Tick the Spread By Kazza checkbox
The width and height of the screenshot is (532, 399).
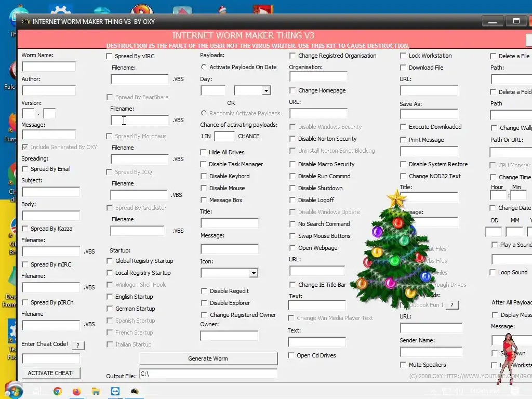click(25, 229)
